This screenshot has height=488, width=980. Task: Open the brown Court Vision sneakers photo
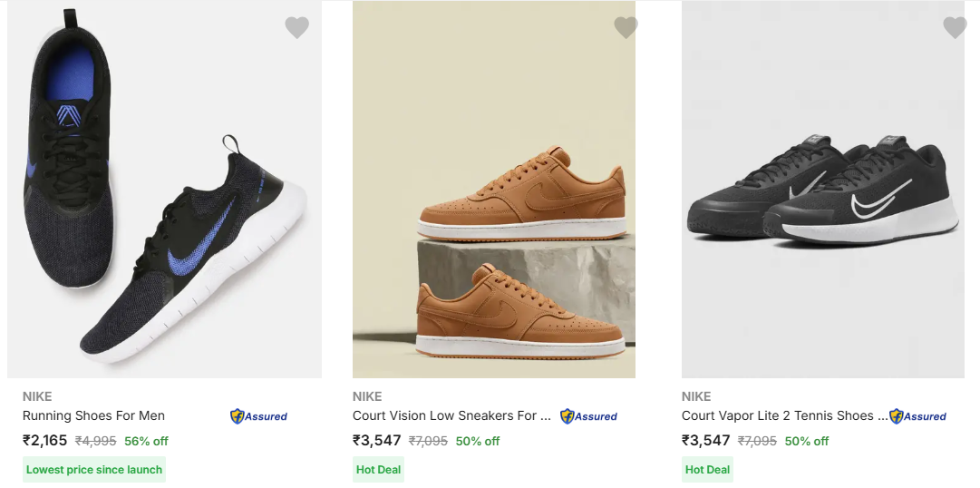pos(494,190)
